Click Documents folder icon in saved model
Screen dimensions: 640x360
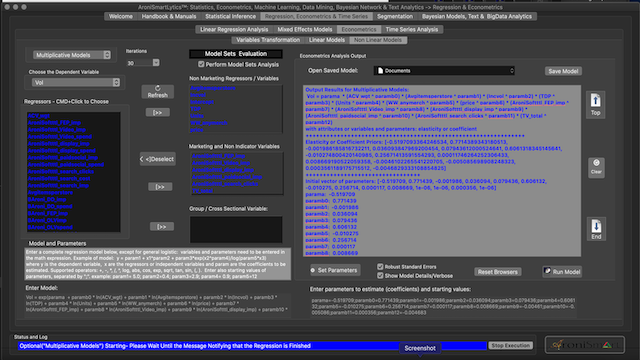tap(380, 71)
